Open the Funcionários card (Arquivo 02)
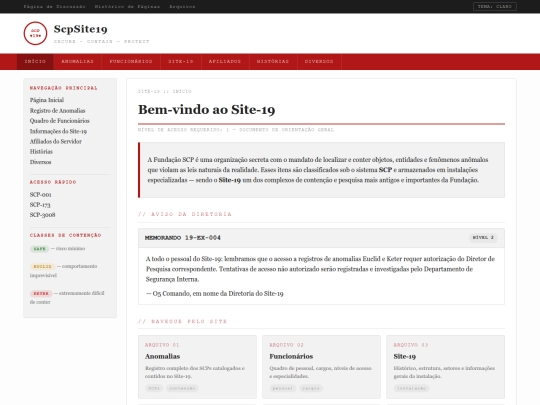Viewport: 540px width, 405px height. click(321, 367)
